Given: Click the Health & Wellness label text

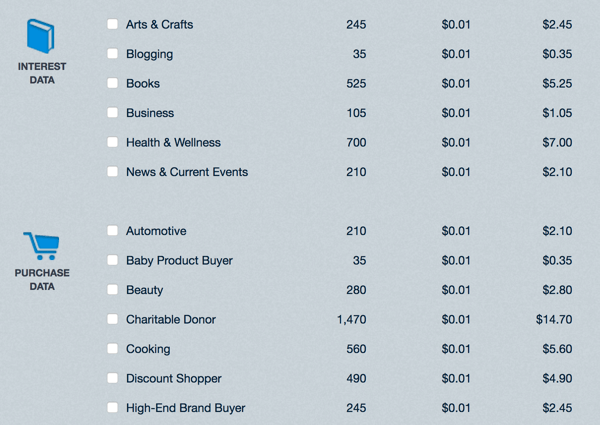Looking at the screenshot, I should [x=173, y=142].
